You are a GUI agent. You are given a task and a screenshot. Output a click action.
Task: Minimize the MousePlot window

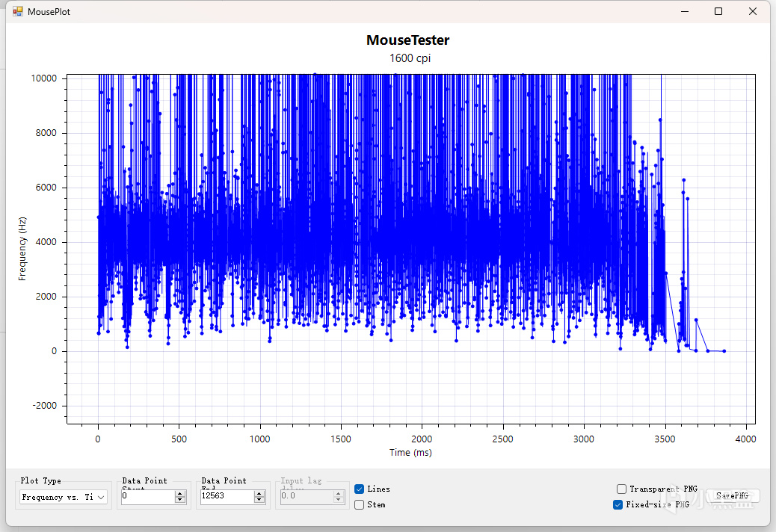pyautogui.click(x=684, y=11)
